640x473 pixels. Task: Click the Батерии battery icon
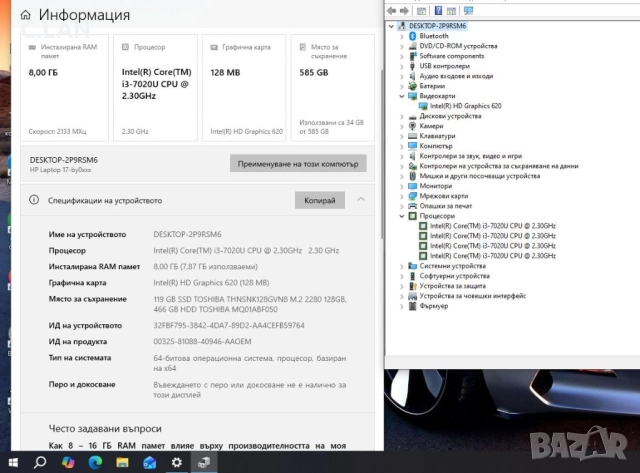[413, 86]
